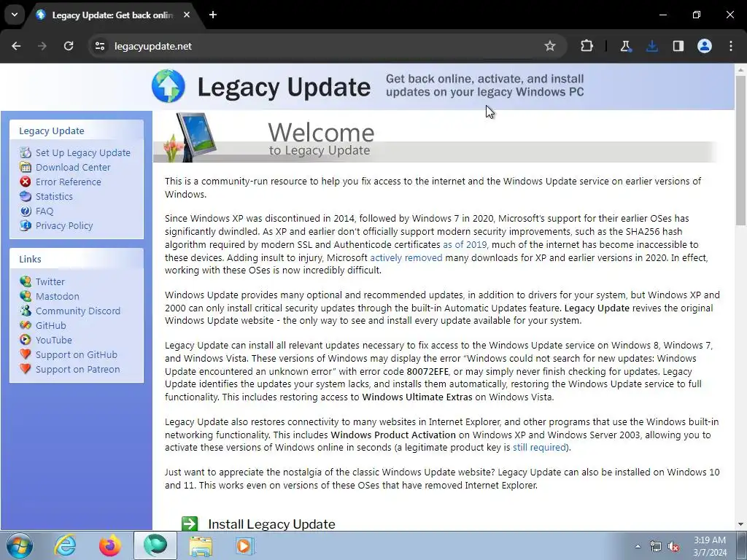747x560 pixels.
Task: Close the Legacy Update tab
Action: click(x=187, y=15)
